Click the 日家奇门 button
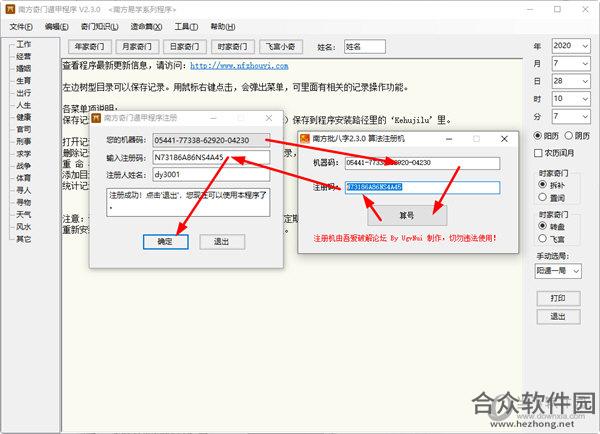600x434 pixels. coord(185,47)
